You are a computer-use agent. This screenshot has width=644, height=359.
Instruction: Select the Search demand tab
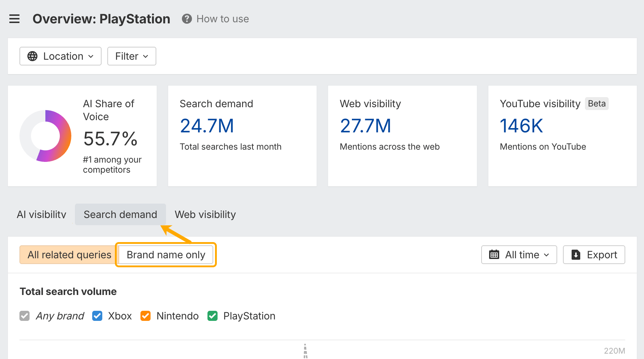[x=120, y=214]
